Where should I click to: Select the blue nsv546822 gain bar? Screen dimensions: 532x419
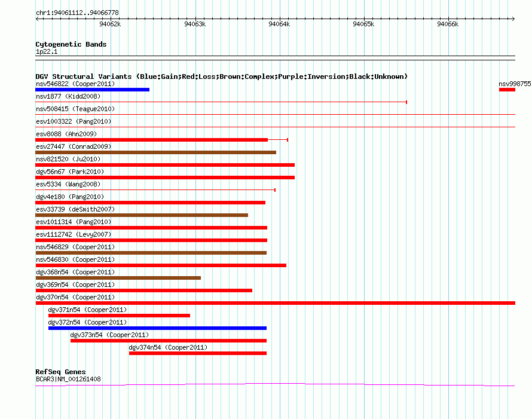[92, 90]
